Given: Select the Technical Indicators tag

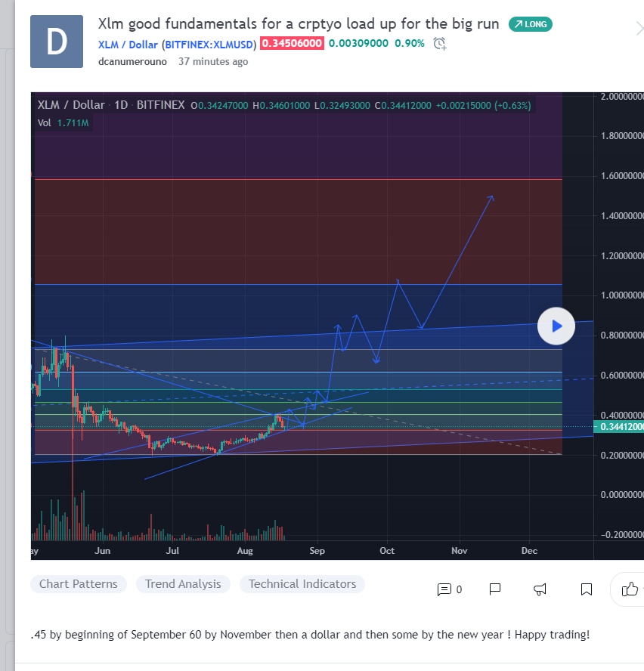Looking at the screenshot, I should (302, 584).
